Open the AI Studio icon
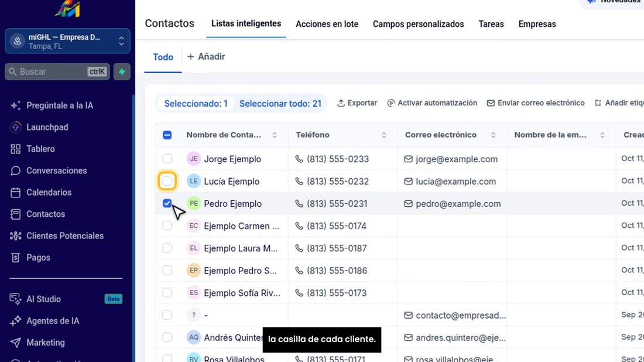644x362 pixels. (x=16, y=299)
